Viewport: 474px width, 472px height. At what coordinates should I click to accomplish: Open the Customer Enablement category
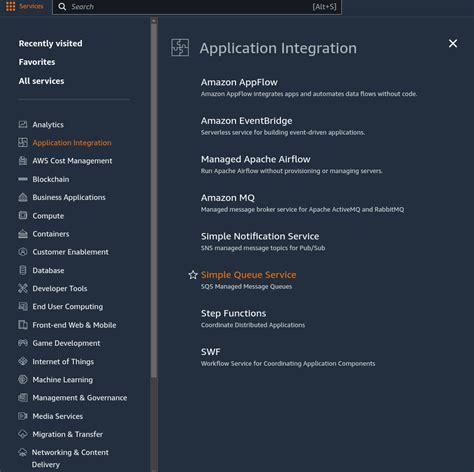tap(70, 252)
